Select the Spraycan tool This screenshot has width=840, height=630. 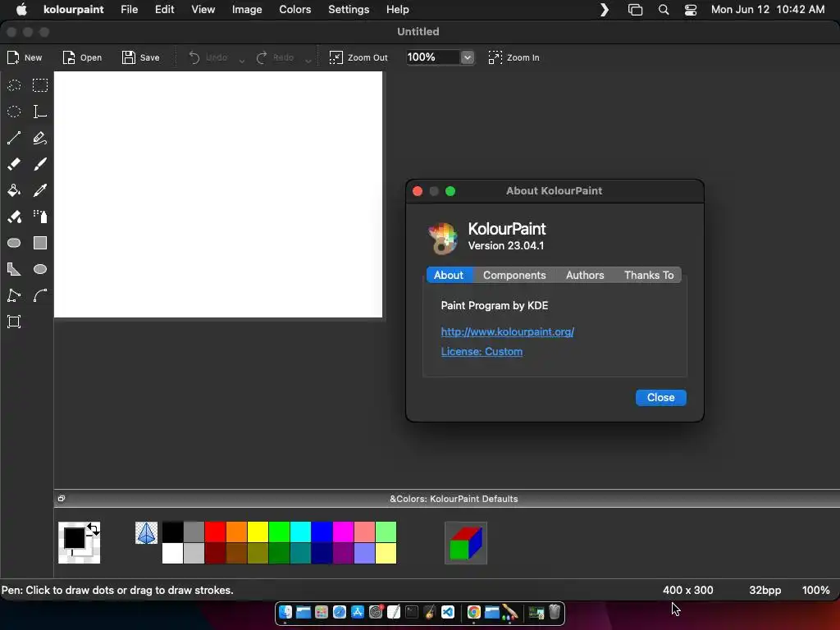[40, 217]
